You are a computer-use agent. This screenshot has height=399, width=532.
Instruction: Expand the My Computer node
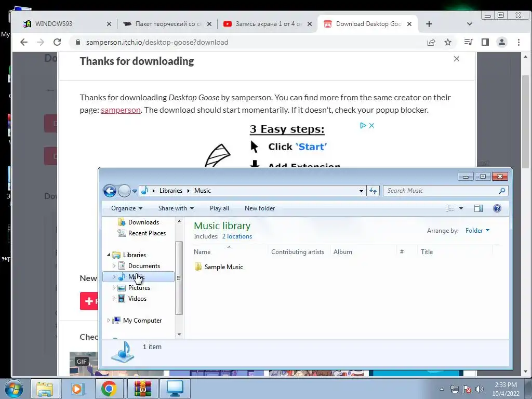tap(109, 320)
